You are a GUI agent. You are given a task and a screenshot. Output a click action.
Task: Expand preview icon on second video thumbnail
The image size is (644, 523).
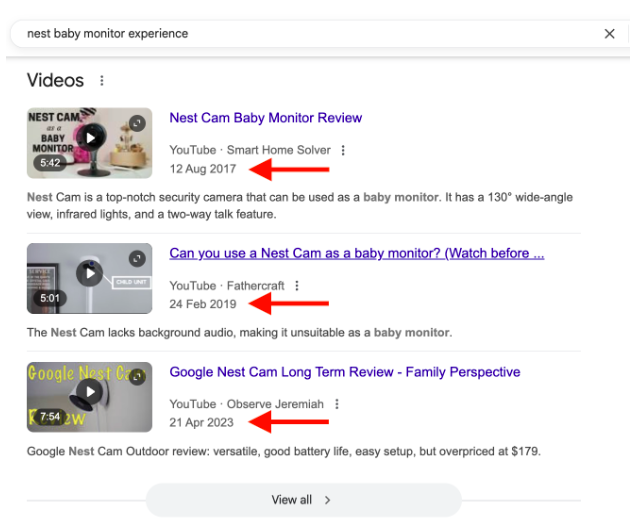pyautogui.click(x=137, y=257)
